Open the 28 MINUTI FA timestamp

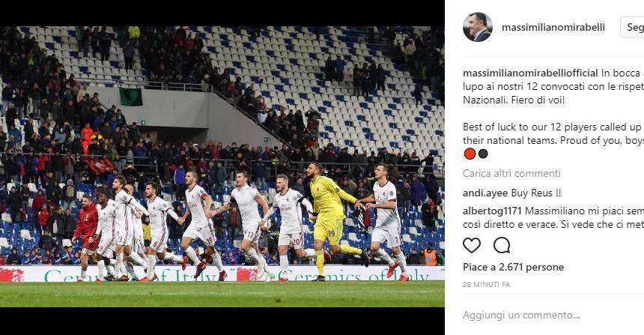[486, 285]
